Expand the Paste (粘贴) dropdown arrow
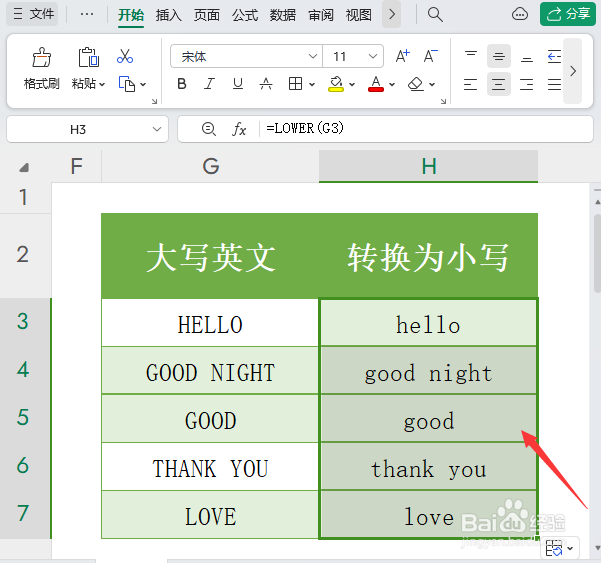 (x=102, y=84)
